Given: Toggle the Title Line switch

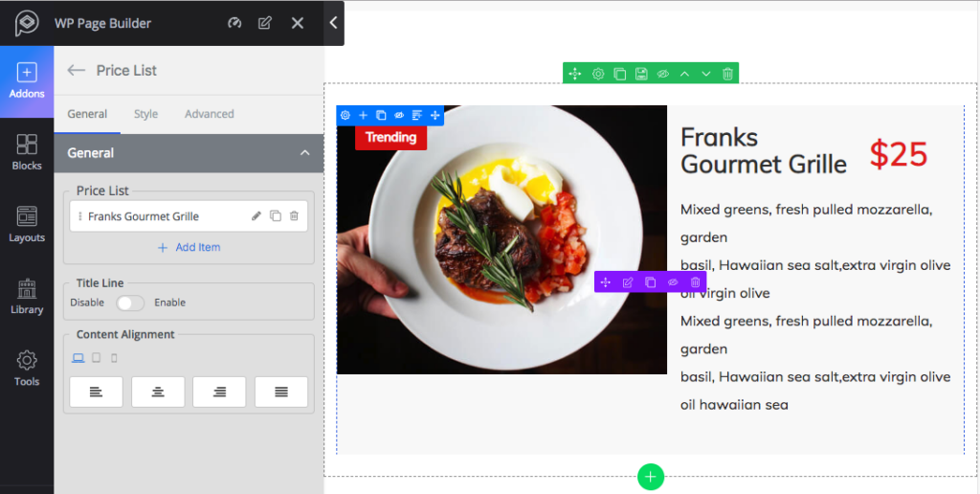Looking at the screenshot, I should pyautogui.click(x=130, y=303).
